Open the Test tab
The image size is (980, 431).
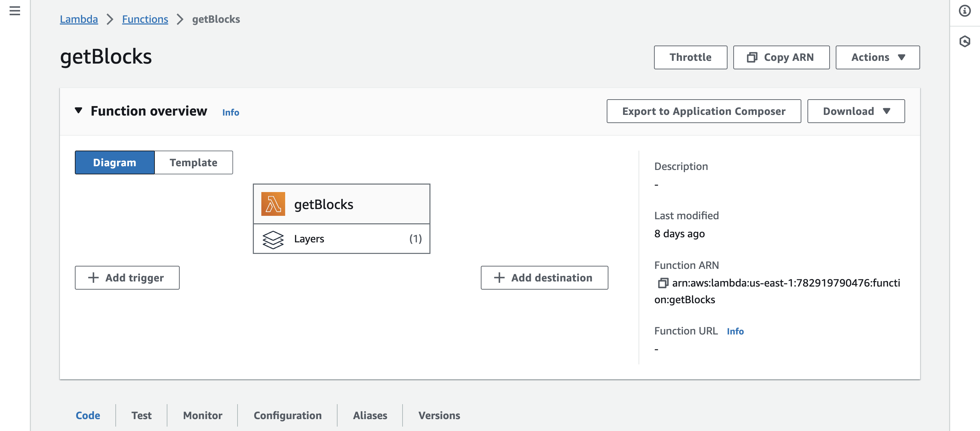[142, 415]
